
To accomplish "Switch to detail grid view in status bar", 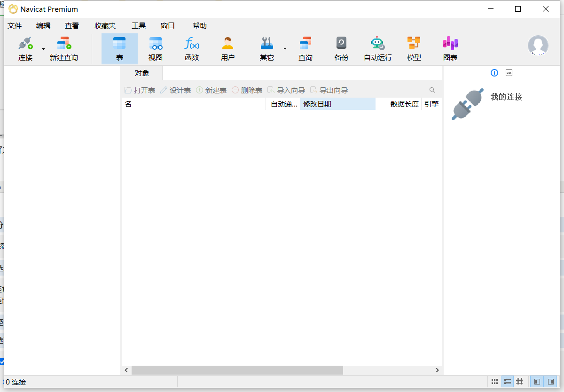I will 519,382.
